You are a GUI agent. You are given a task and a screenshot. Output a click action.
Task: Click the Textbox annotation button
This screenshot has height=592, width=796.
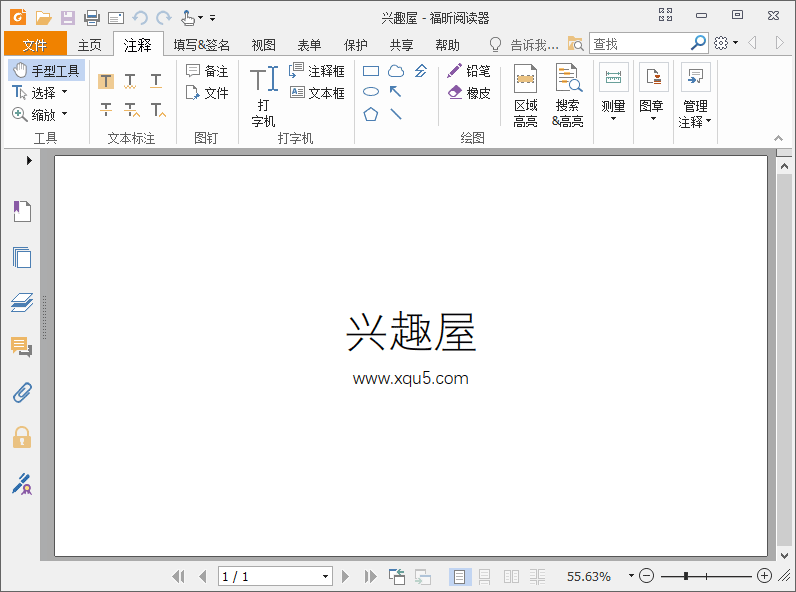[317, 92]
